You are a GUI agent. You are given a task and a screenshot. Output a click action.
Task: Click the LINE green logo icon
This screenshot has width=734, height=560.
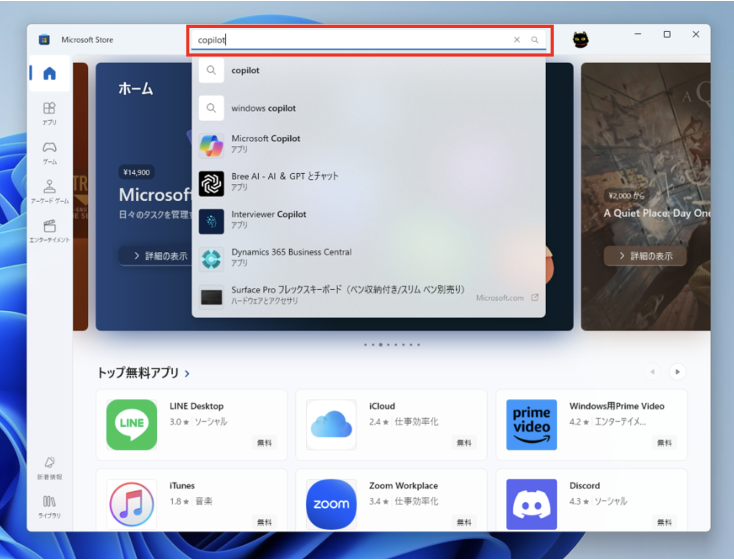pyautogui.click(x=132, y=425)
